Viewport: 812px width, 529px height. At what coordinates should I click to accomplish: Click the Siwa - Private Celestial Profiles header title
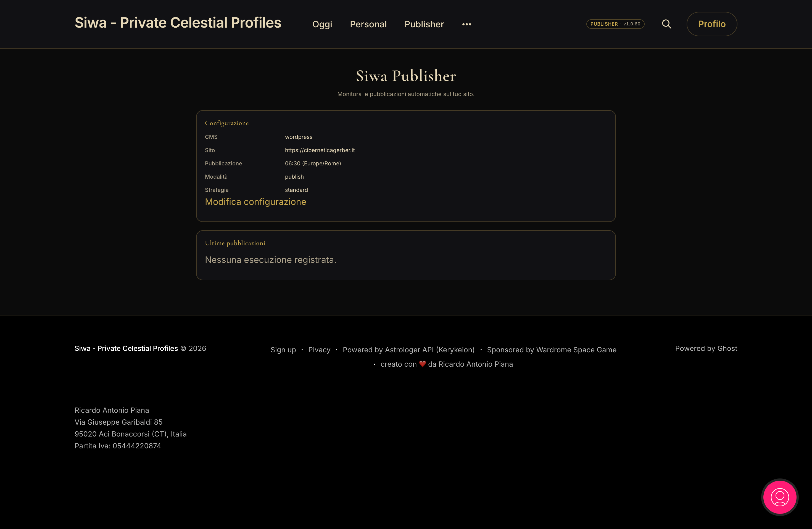coord(178,23)
